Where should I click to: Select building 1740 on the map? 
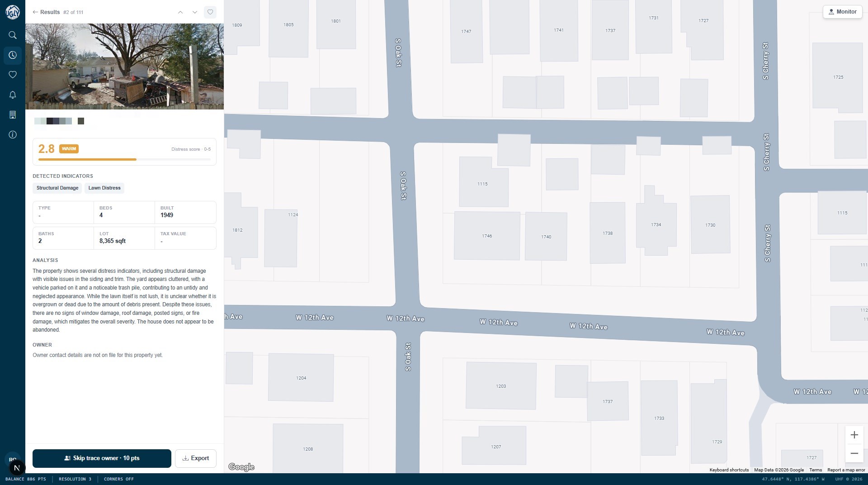point(546,237)
